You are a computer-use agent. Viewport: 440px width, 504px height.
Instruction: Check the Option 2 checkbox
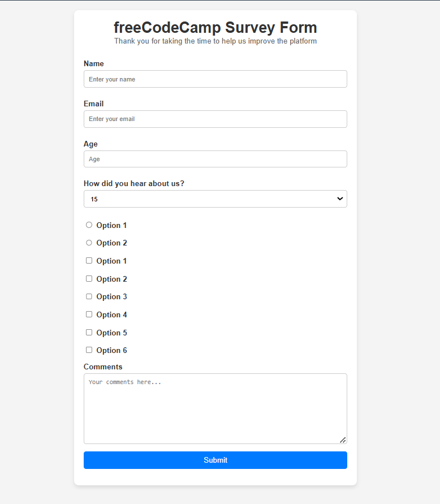pos(89,278)
